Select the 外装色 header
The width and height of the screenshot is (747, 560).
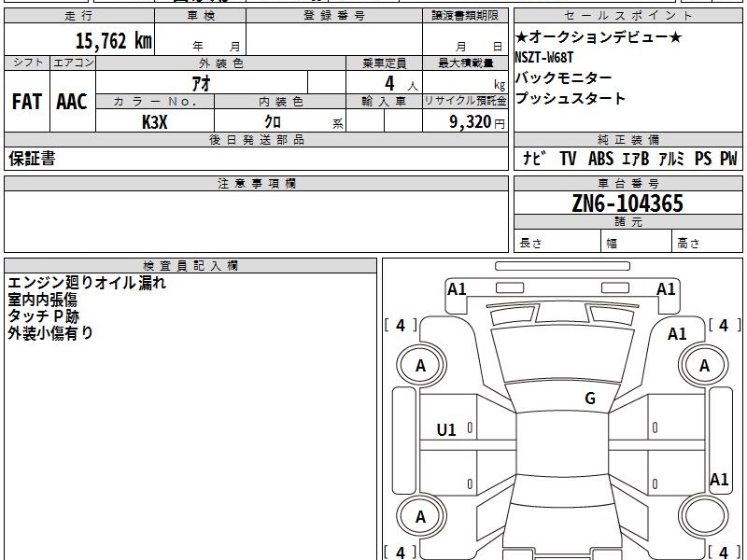[220, 63]
